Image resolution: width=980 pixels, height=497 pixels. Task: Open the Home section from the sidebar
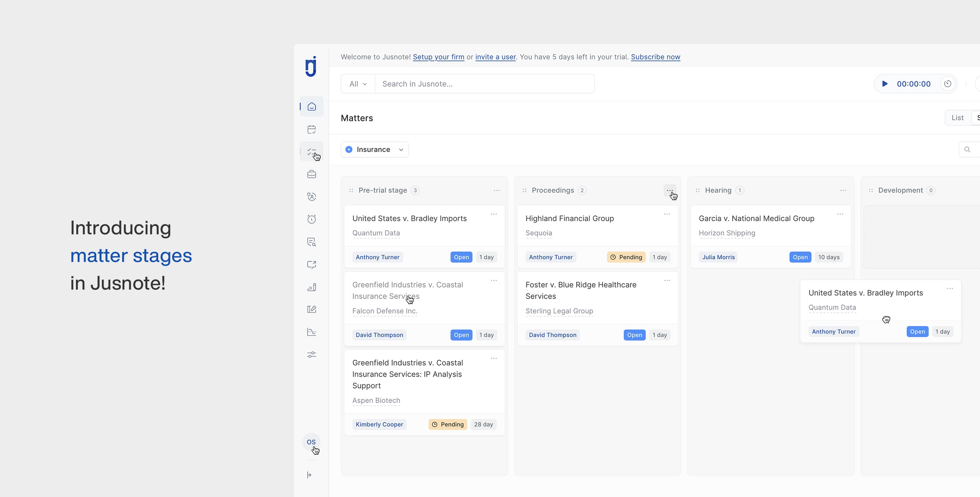click(x=311, y=106)
